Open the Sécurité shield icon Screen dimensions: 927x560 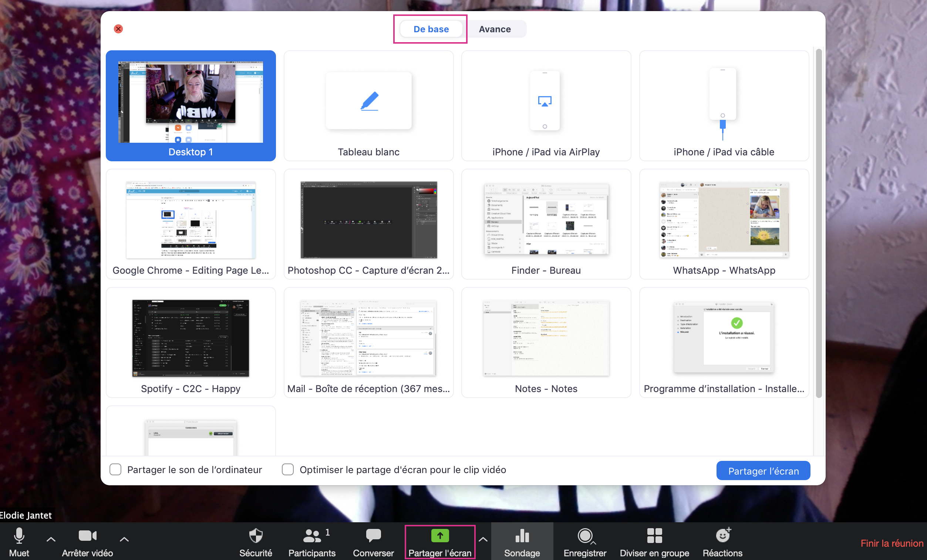pyautogui.click(x=256, y=536)
